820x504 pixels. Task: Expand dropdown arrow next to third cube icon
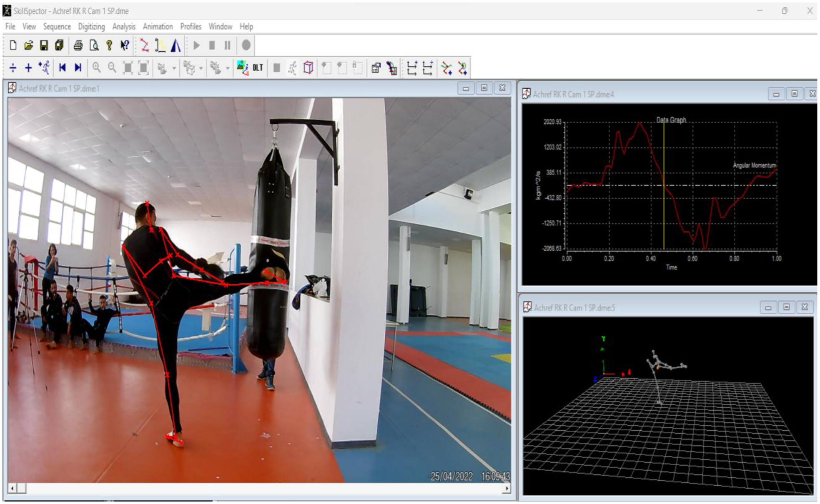click(228, 68)
